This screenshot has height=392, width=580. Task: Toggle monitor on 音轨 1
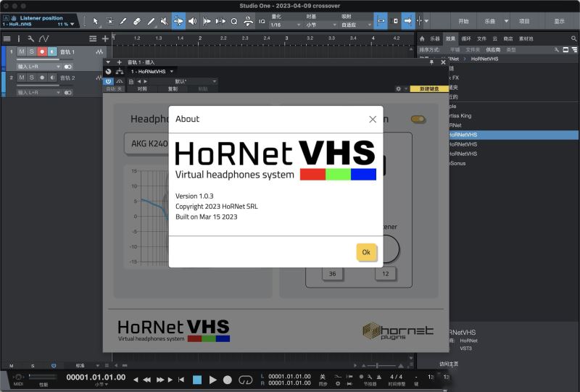tap(52, 51)
